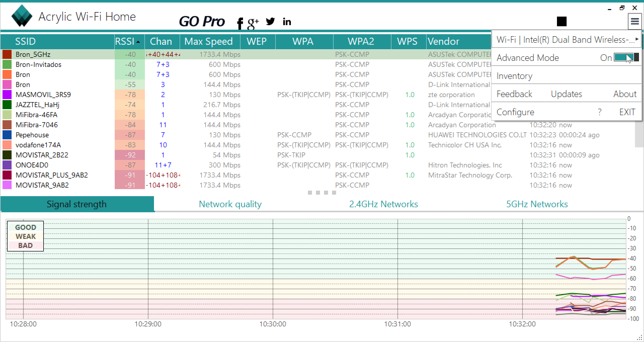This screenshot has height=342, width=644.
Task: Sort list by SSID column header
Action: [x=25, y=41]
